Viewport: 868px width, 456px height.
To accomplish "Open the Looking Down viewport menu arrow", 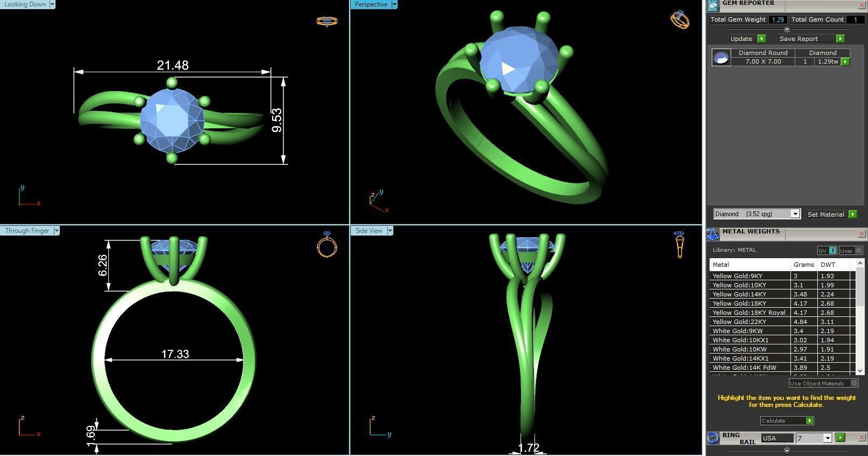I will pyautogui.click(x=52, y=4).
